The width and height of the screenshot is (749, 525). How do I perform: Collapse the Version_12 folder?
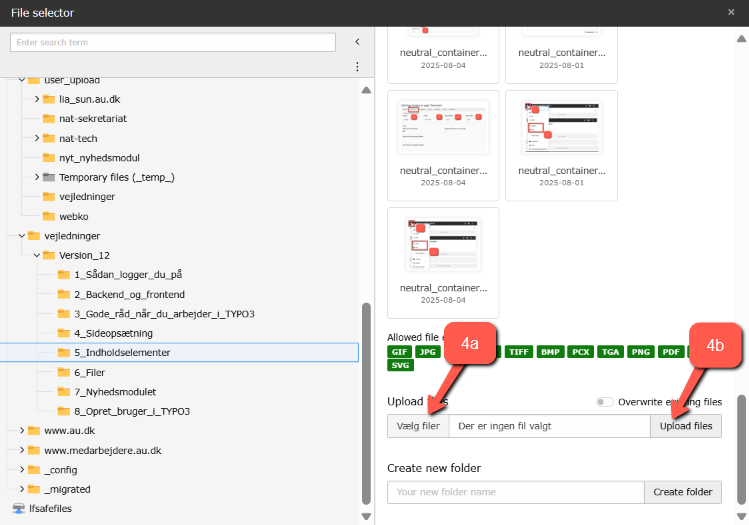coord(37,255)
